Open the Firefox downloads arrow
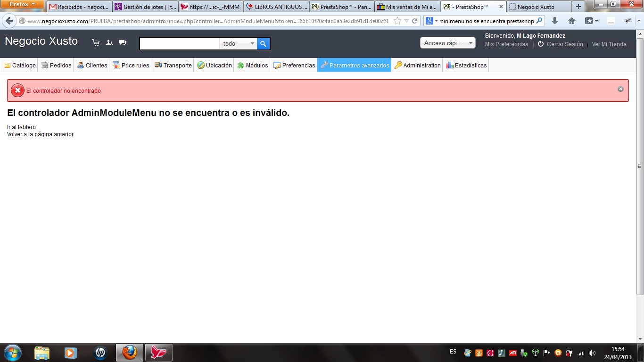 coord(555,21)
